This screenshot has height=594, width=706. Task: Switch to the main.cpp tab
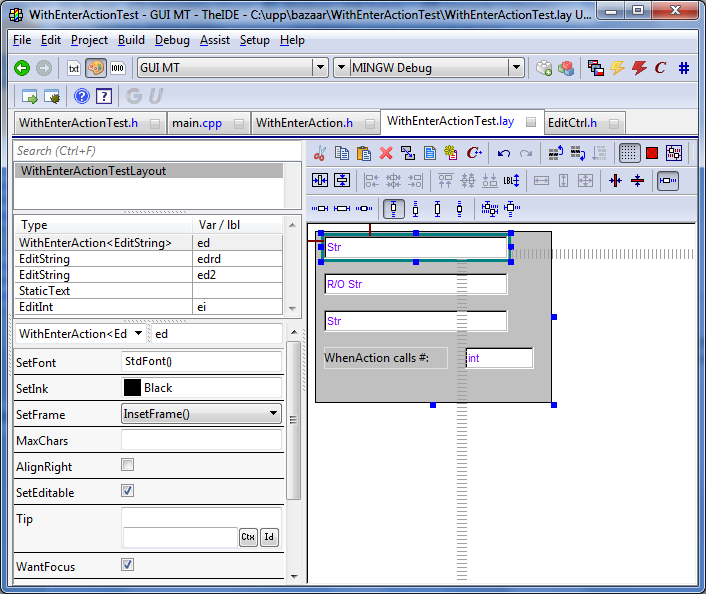tap(197, 123)
